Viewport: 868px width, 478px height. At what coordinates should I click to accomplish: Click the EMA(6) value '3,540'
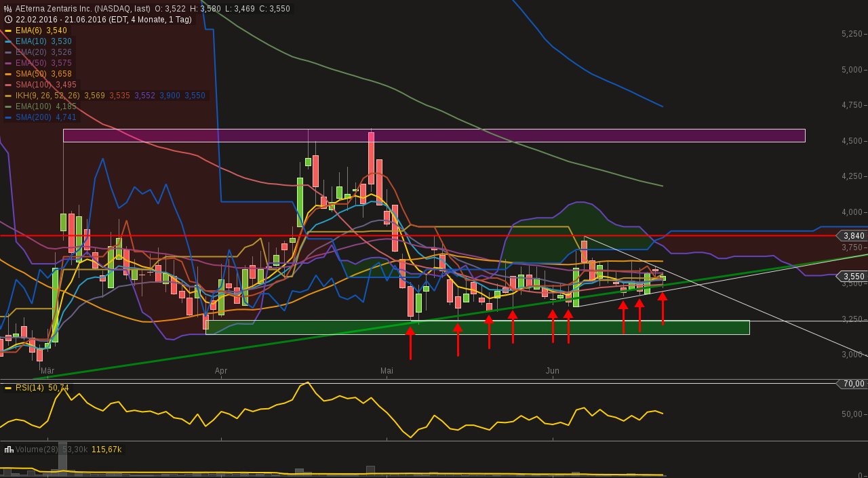pos(57,31)
